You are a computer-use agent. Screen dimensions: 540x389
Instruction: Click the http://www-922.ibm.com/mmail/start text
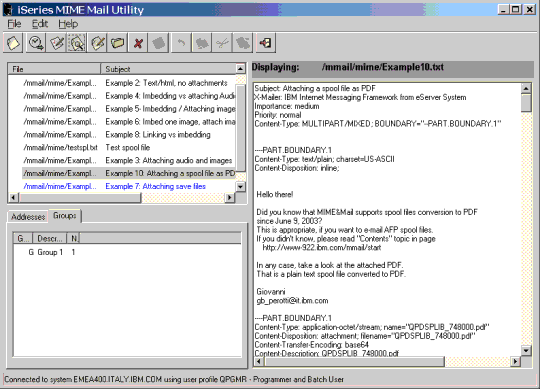click(322, 248)
